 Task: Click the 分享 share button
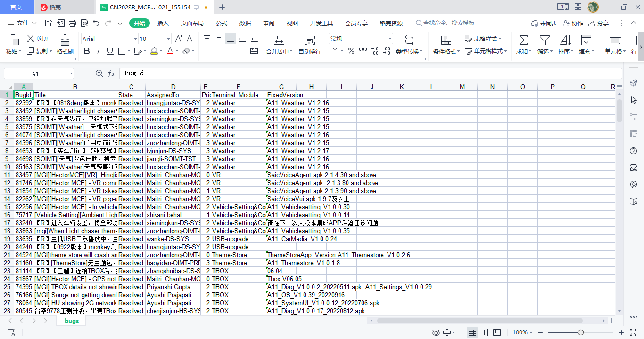point(599,23)
